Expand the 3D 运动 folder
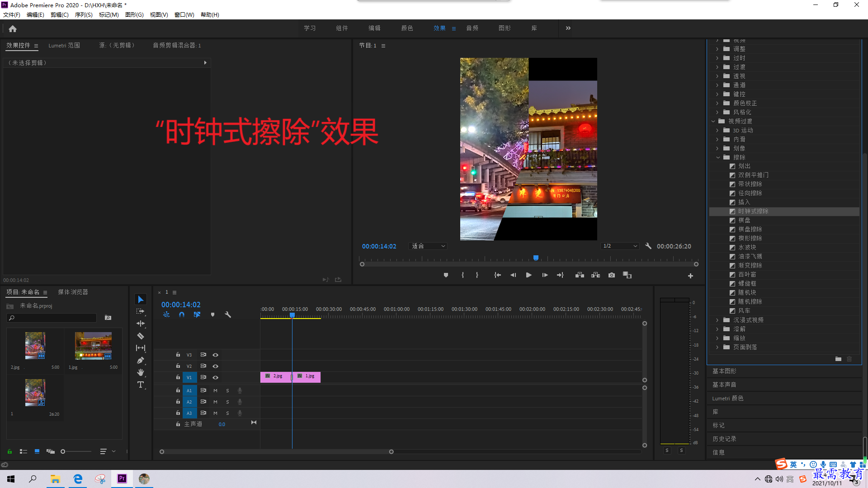The image size is (868, 488). 717,130
